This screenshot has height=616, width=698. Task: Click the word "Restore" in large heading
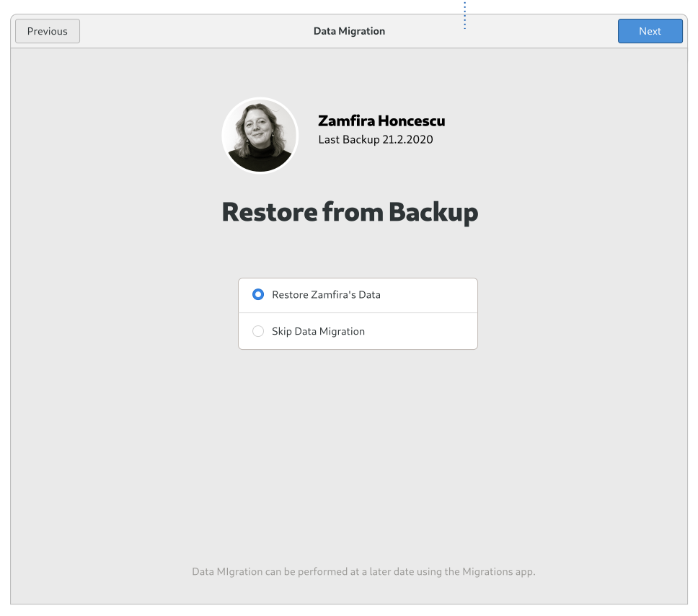[269, 212]
